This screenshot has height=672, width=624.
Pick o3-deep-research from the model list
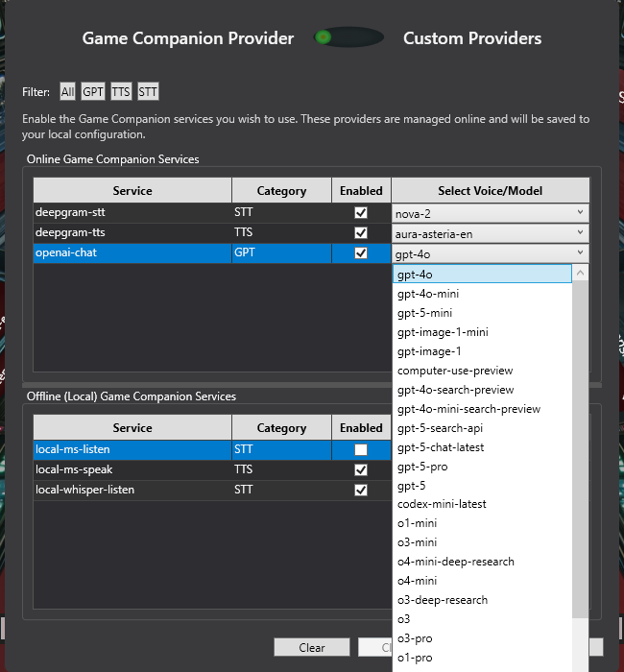tap(442, 600)
